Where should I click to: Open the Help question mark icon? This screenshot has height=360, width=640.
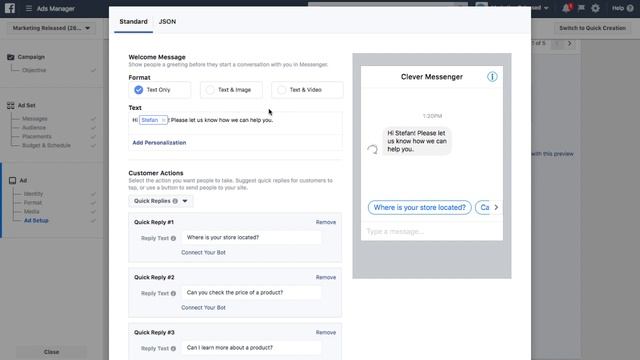click(x=630, y=8)
